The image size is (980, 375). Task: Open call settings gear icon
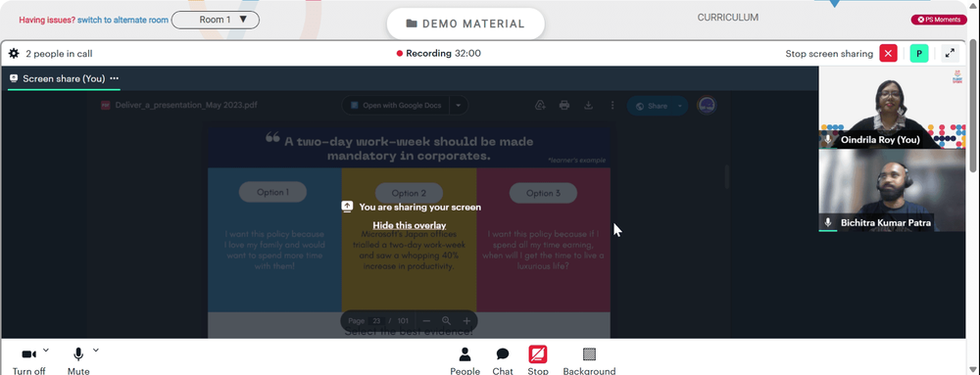pyautogui.click(x=14, y=54)
